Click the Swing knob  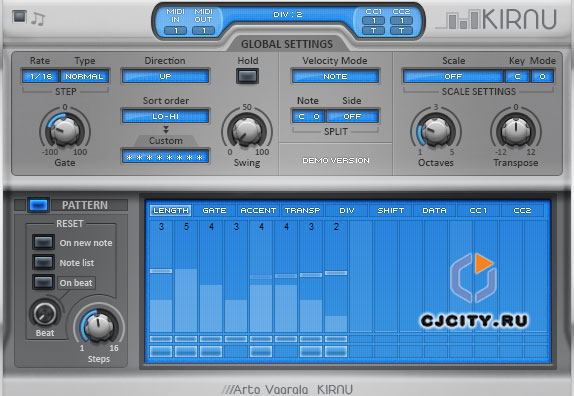(x=247, y=131)
